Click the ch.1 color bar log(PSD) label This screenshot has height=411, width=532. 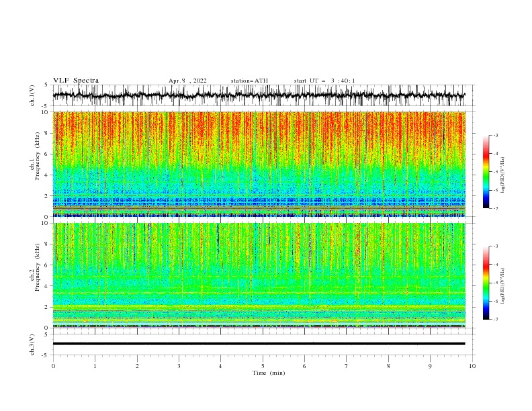503,175
